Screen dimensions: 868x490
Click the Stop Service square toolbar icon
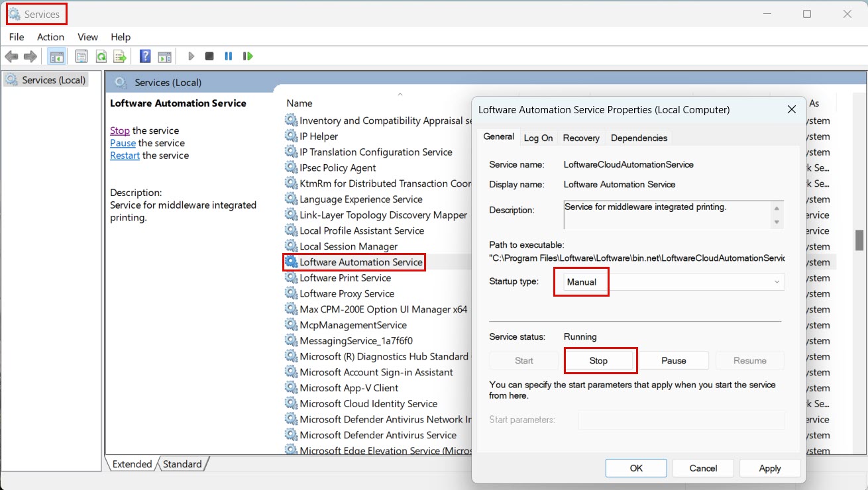click(x=209, y=56)
